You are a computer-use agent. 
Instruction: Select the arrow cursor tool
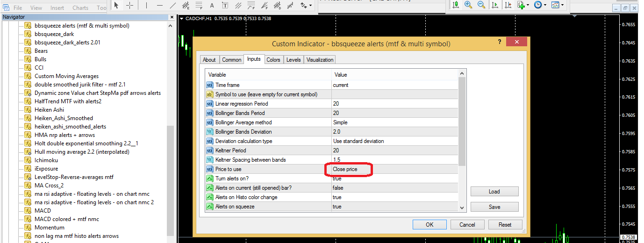point(116,5)
